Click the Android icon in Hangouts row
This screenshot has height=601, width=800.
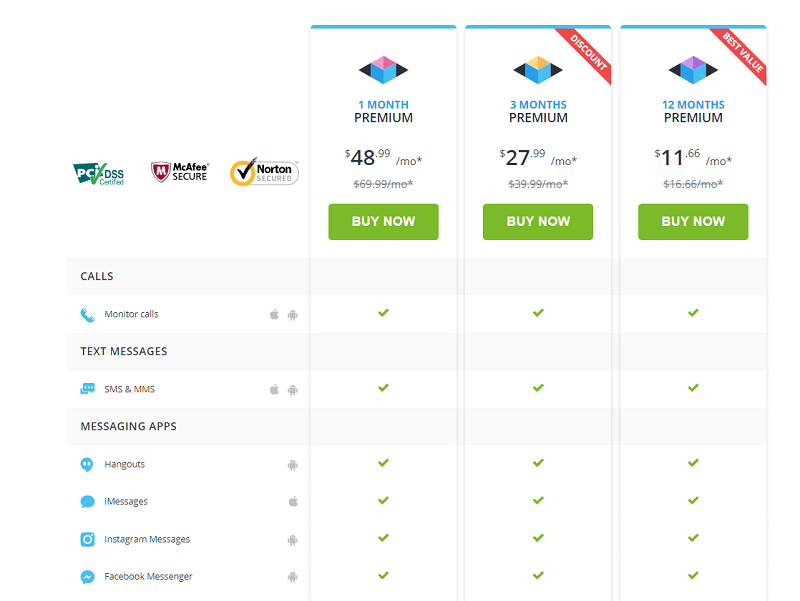point(293,464)
